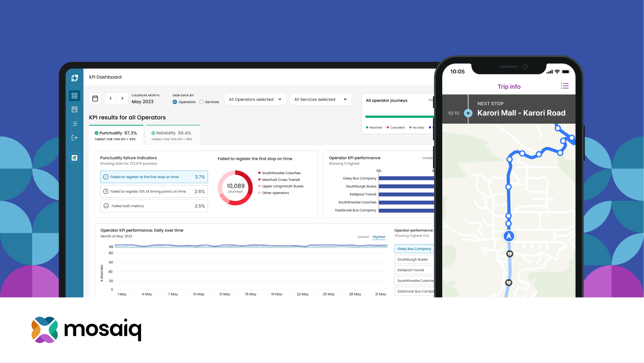644x363 pixels.
Task: Tap the stop list icon beside Trip info
Action: (x=564, y=86)
